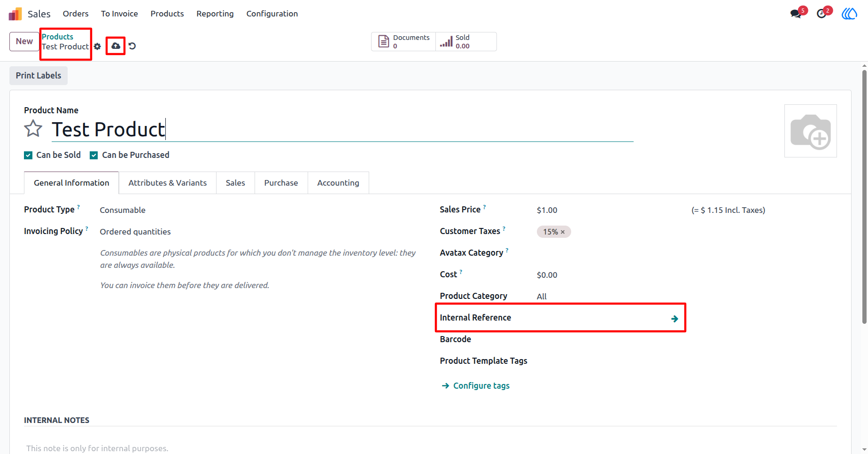Open the gear actions menu icon
This screenshot has height=454, width=868.
(97, 47)
